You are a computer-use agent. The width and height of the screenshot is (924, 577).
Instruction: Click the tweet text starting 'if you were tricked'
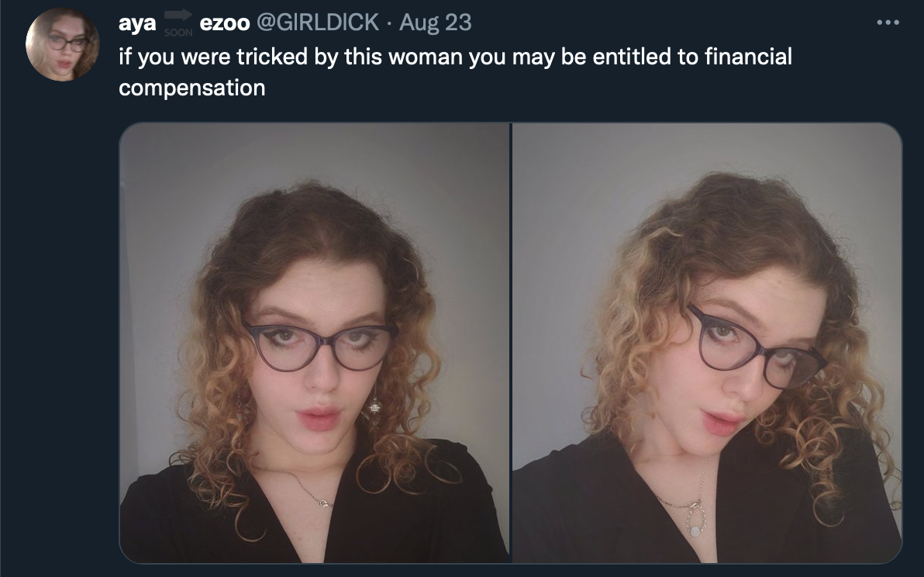tap(455, 72)
